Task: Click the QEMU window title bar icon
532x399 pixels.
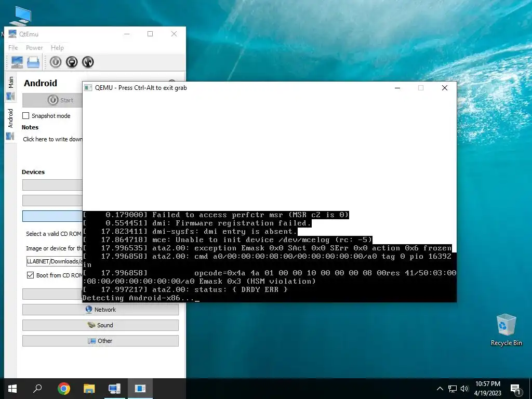Action: [x=88, y=88]
